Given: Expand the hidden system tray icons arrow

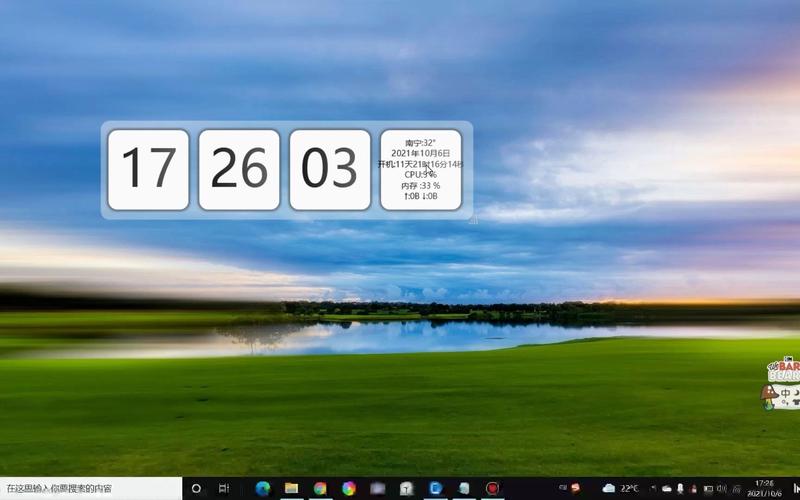Looking at the screenshot, I should pos(651,488).
